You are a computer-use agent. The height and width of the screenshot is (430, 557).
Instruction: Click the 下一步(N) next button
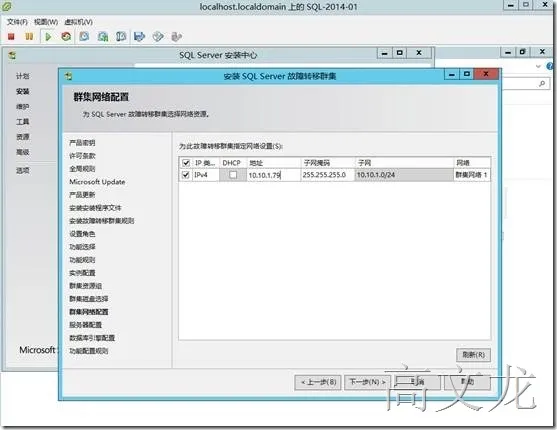coord(367,382)
